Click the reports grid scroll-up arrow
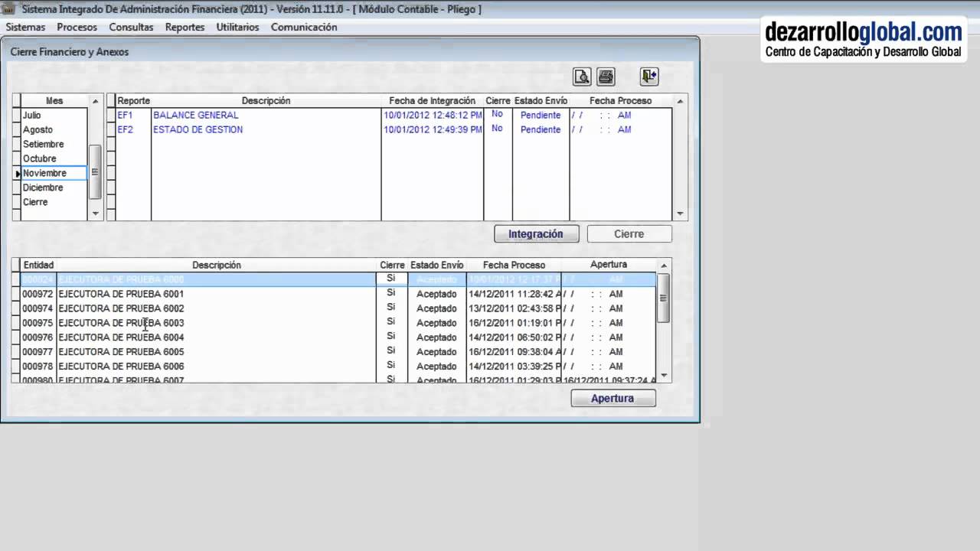The image size is (980, 551). click(x=680, y=101)
